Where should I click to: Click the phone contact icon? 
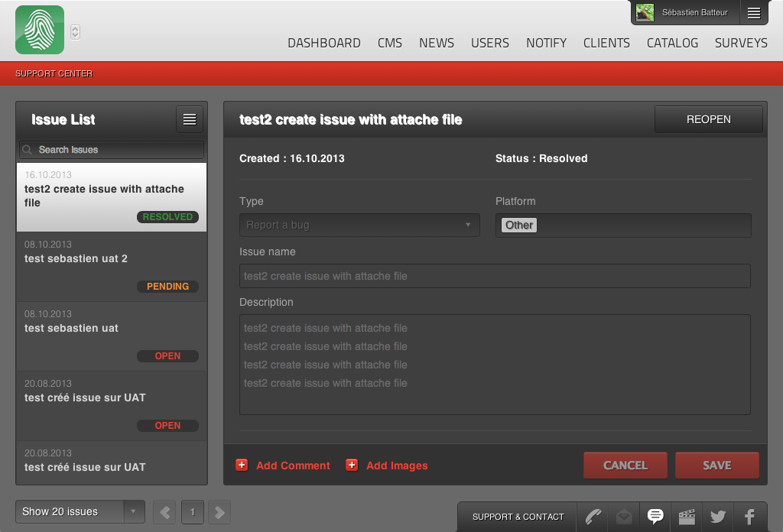593,517
